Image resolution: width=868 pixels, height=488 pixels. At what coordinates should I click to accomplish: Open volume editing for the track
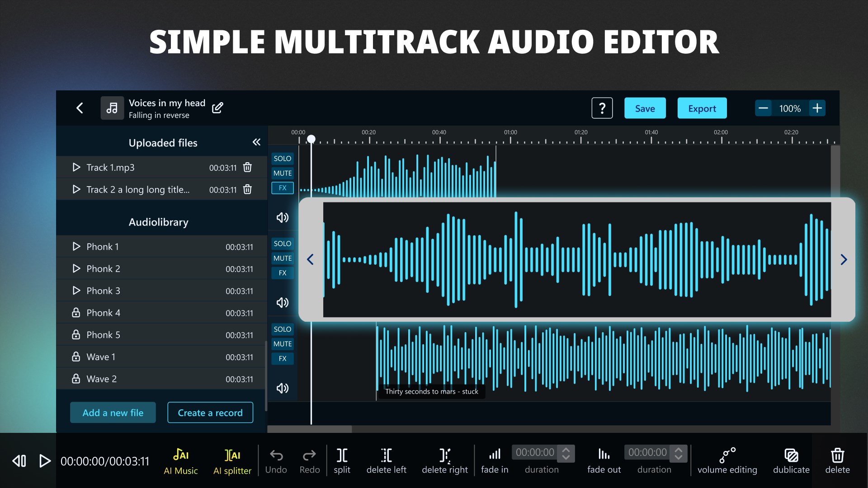pos(727,460)
